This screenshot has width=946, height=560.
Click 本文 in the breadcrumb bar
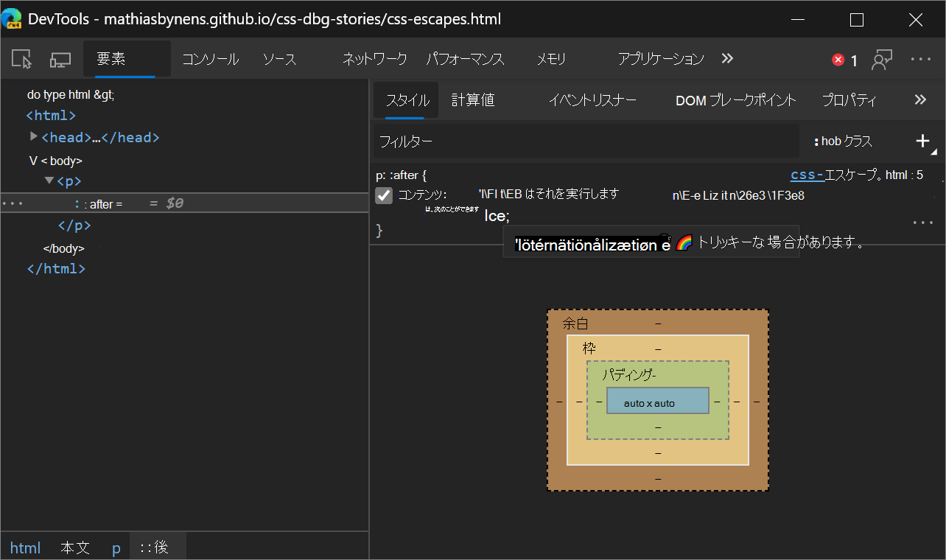click(x=75, y=547)
